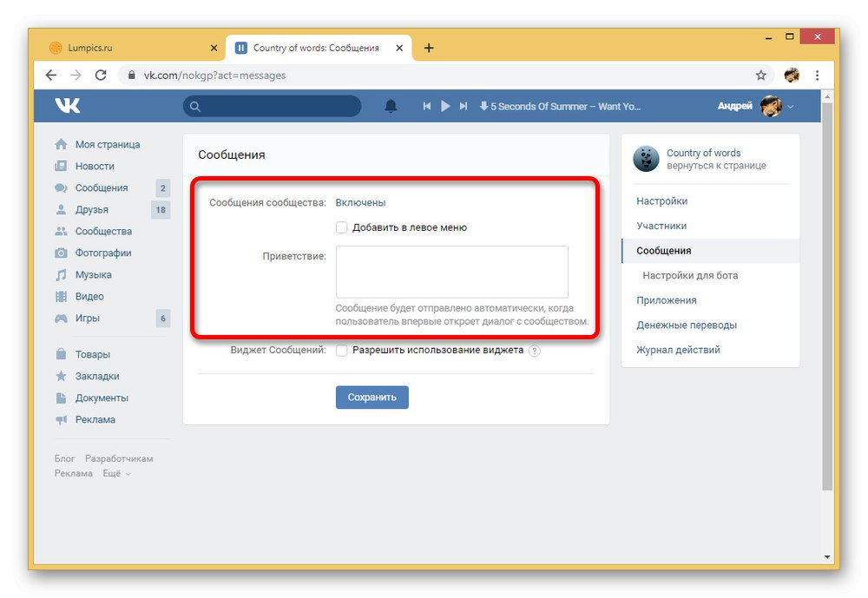This screenshot has width=868, height=598.
Task: Click the Сообщества people icon
Action: tap(61, 231)
